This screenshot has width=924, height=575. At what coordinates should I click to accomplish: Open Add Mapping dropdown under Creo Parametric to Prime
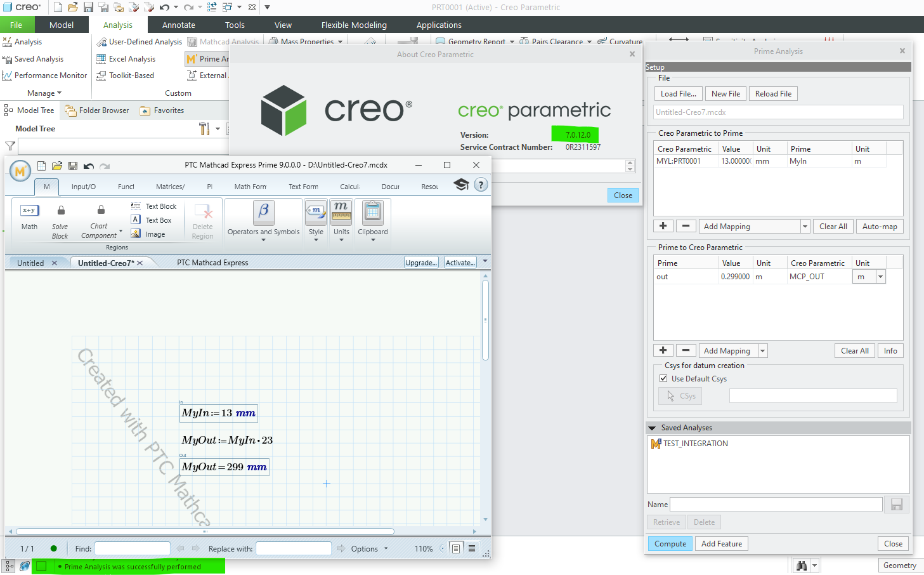(x=805, y=227)
